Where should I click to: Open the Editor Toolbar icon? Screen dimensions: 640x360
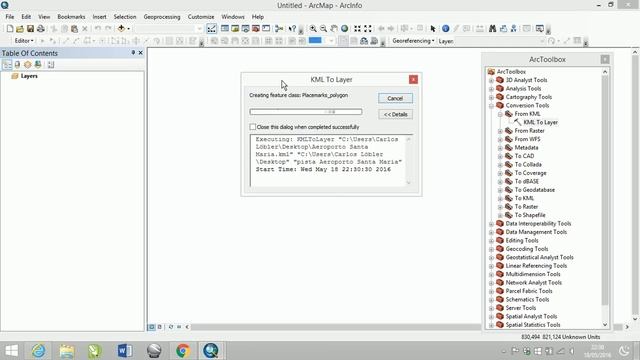(211, 29)
